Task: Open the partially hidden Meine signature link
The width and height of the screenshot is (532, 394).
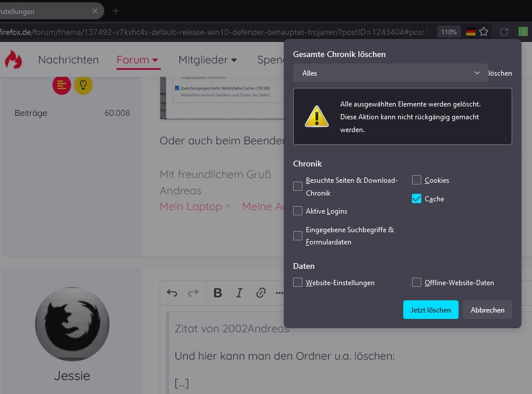Action: pos(263,207)
